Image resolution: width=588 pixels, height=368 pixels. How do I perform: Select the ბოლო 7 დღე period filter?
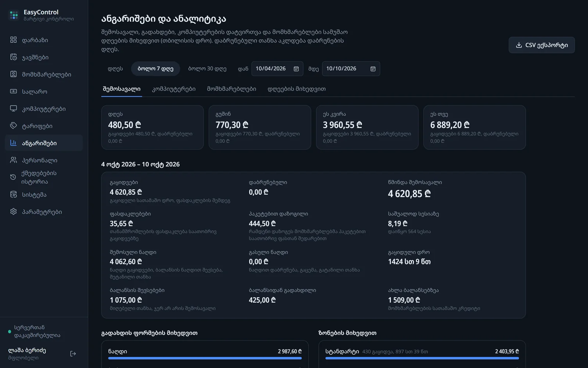155,69
